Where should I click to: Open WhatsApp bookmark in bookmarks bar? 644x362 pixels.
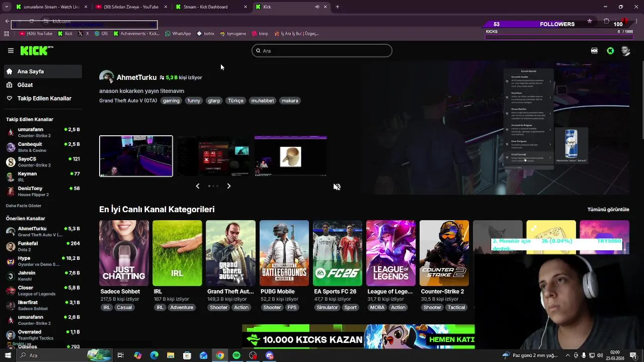pyautogui.click(x=178, y=34)
